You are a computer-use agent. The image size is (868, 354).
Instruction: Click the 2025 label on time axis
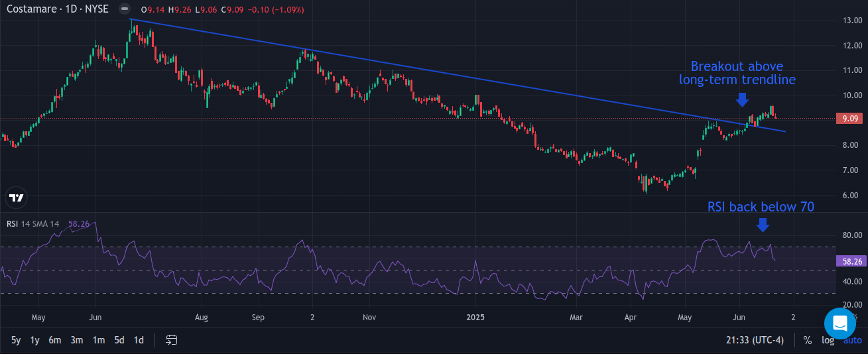tap(475, 318)
